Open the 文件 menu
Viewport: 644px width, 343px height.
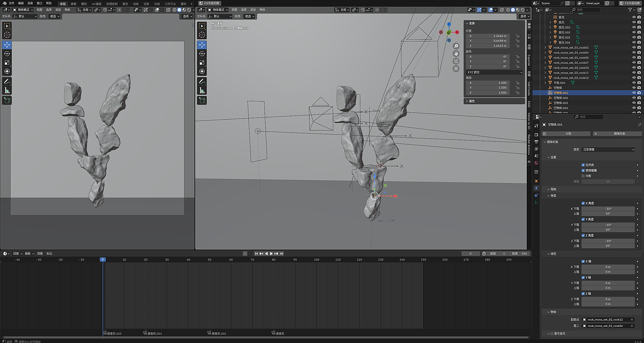(12, 3)
